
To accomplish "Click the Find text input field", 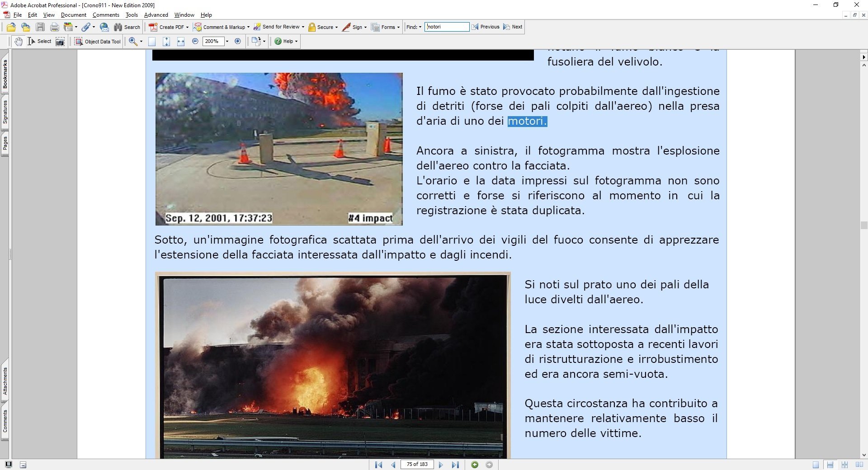I will tap(447, 27).
